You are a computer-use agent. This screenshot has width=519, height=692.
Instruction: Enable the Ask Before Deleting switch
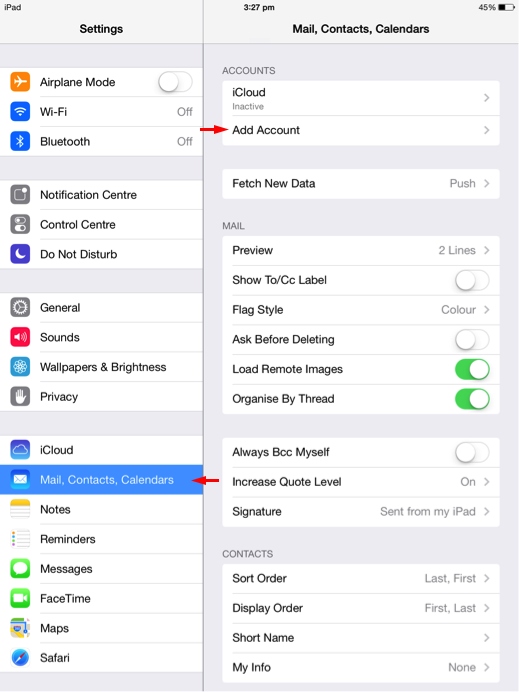pyautogui.click(x=472, y=340)
